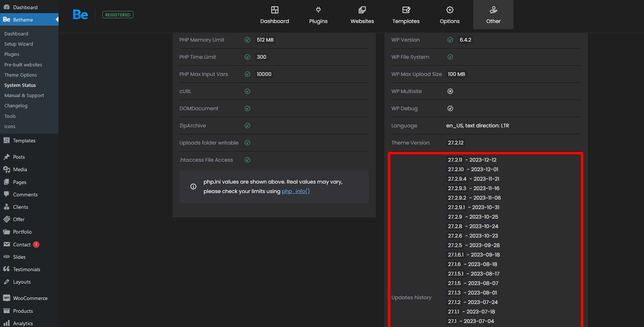Select System Status submenu item
The width and height of the screenshot is (644, 327).
[20, 85]
